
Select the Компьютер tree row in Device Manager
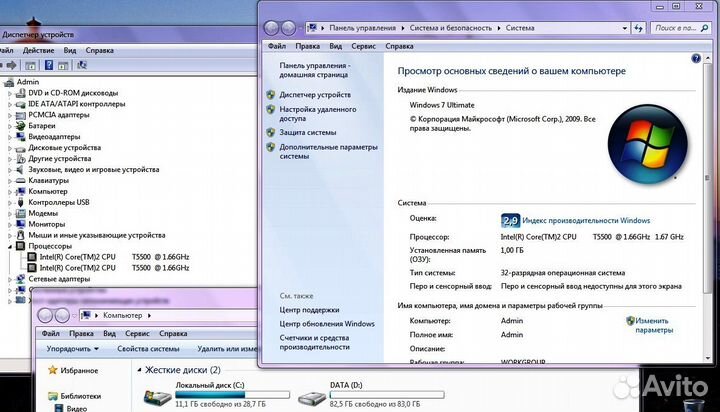pyautogui.click(x=48, y=192)
